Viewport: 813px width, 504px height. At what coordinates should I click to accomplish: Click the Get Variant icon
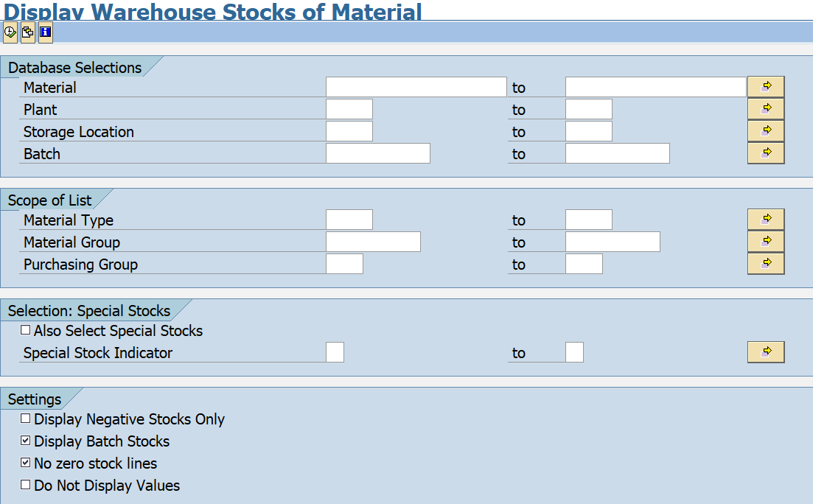pyautogui.click(x=28, y=32)
